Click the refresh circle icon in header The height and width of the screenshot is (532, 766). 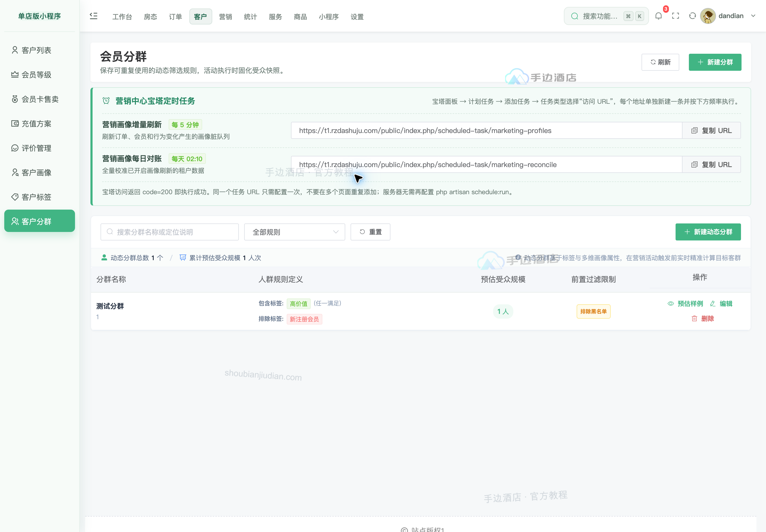[x=692, y=16]
